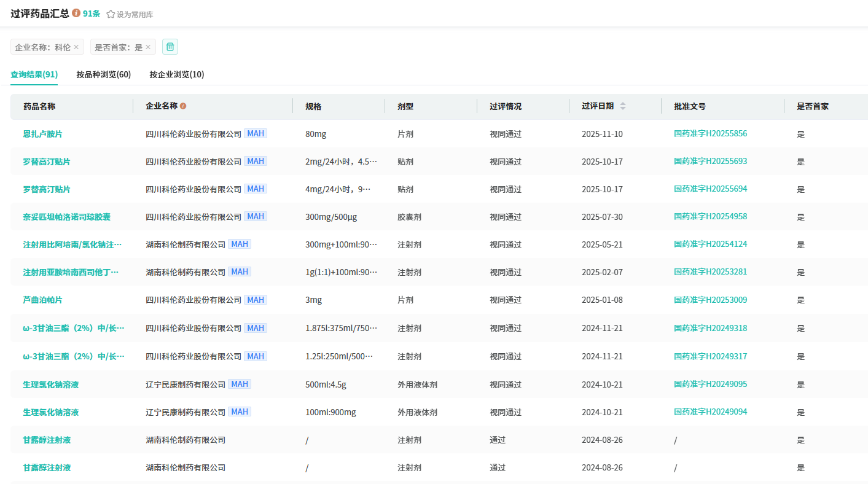Remove the 是否首家：是 filter tag

pyautogui.click(x=148, y=47)
